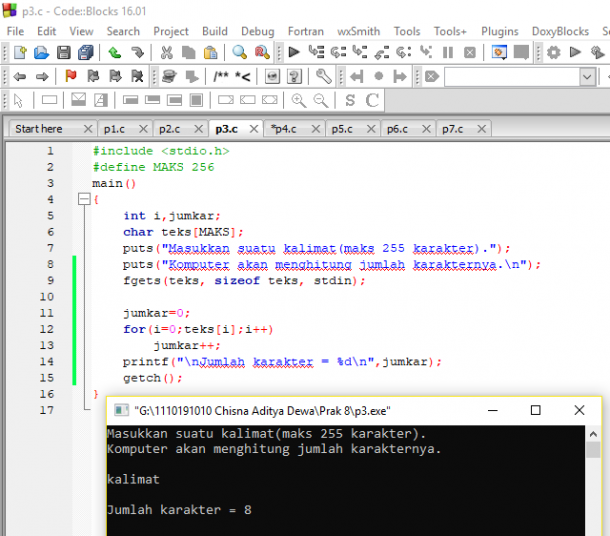Click the New file icon
Viewport: 610px width, 536px height.
coord(19,52)
